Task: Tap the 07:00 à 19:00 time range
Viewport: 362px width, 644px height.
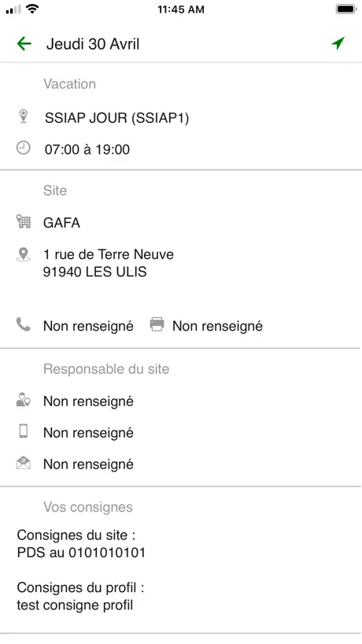Action: coord(87,150)
